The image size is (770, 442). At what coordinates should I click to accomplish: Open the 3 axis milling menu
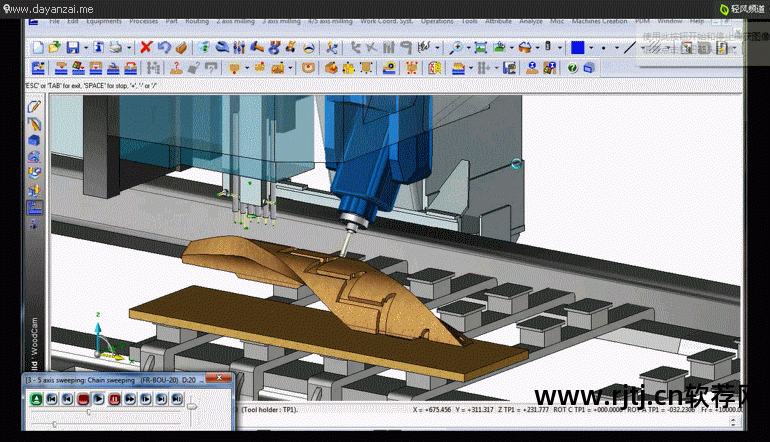[x=281, y=21]
